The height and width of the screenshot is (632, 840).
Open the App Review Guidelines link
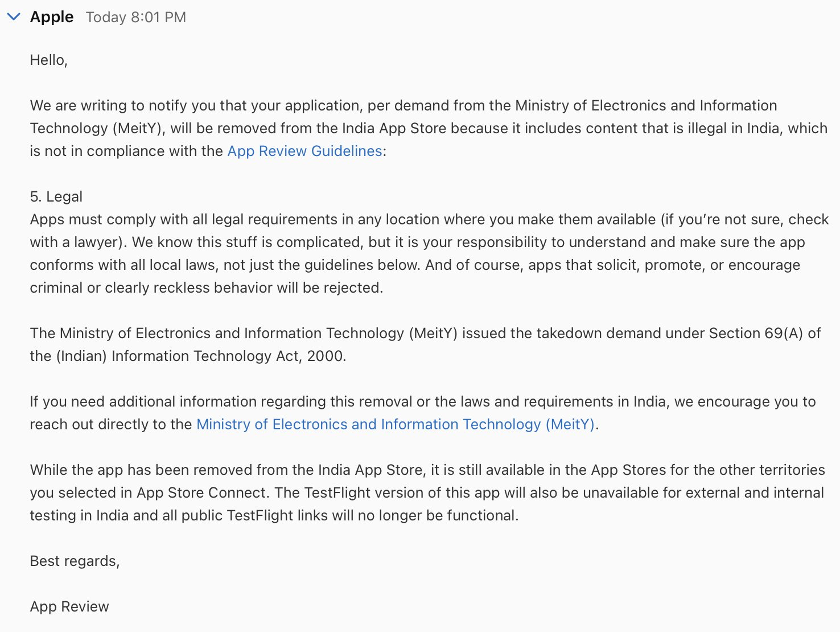(x=304, y=151)
